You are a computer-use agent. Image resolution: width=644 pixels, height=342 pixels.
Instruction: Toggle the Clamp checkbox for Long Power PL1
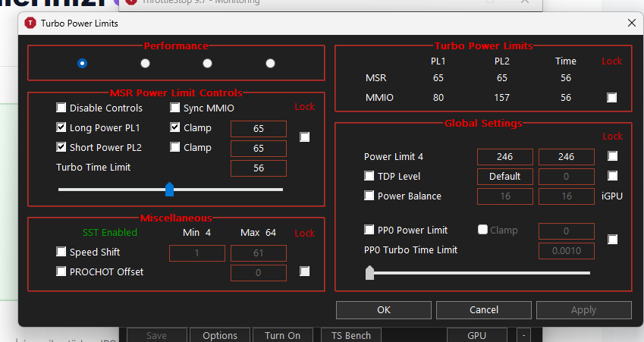175,127
